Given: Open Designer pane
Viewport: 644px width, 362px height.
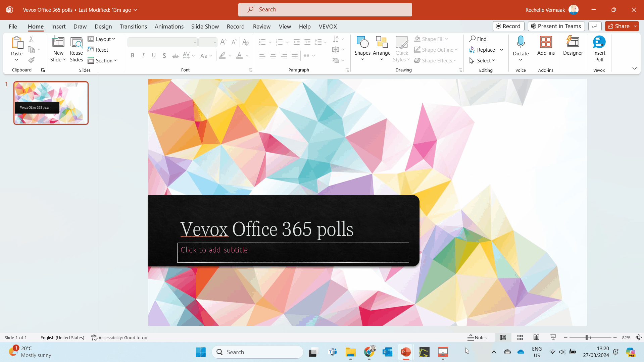Looking at the screenshot, I should [x=573, y=47].
